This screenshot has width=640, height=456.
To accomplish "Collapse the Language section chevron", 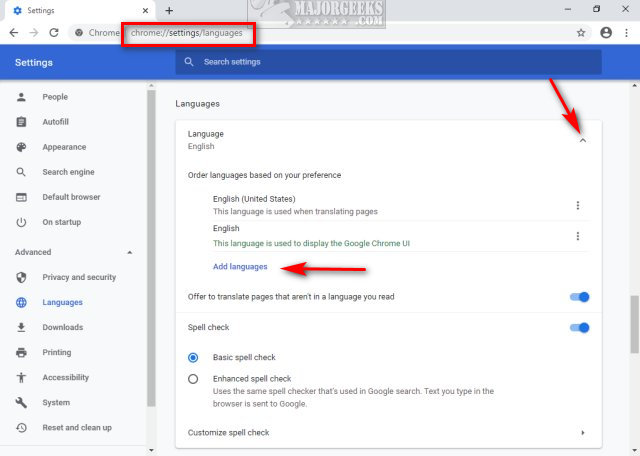I will tap(583, 140).
